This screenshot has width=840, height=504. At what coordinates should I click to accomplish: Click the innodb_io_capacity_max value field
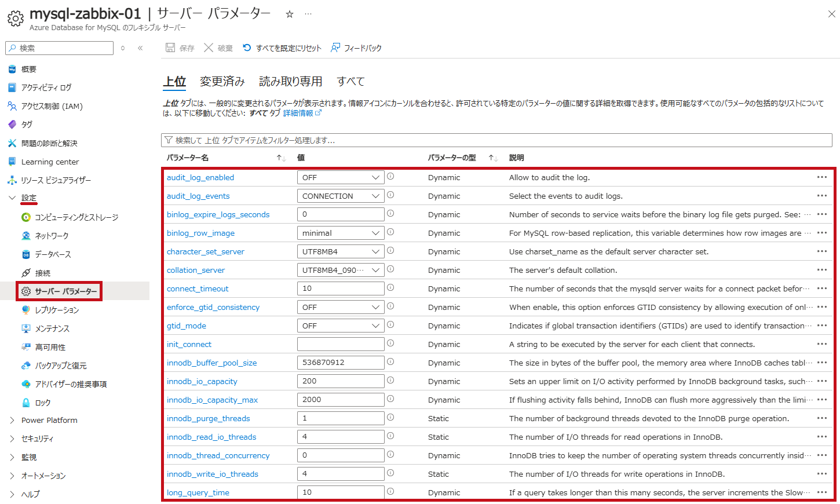click(x=341, y=400)
